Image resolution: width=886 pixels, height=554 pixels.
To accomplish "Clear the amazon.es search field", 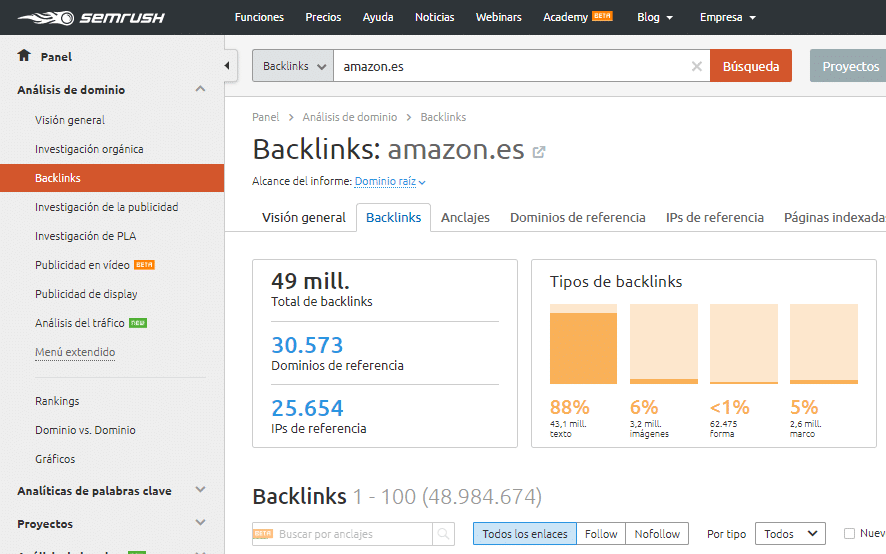I will click(697, 66).
